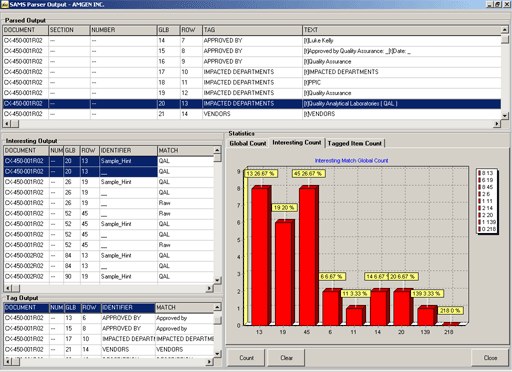512x372 pixels.
Task: Click the TAG column header
Action: tap(252, 30)
